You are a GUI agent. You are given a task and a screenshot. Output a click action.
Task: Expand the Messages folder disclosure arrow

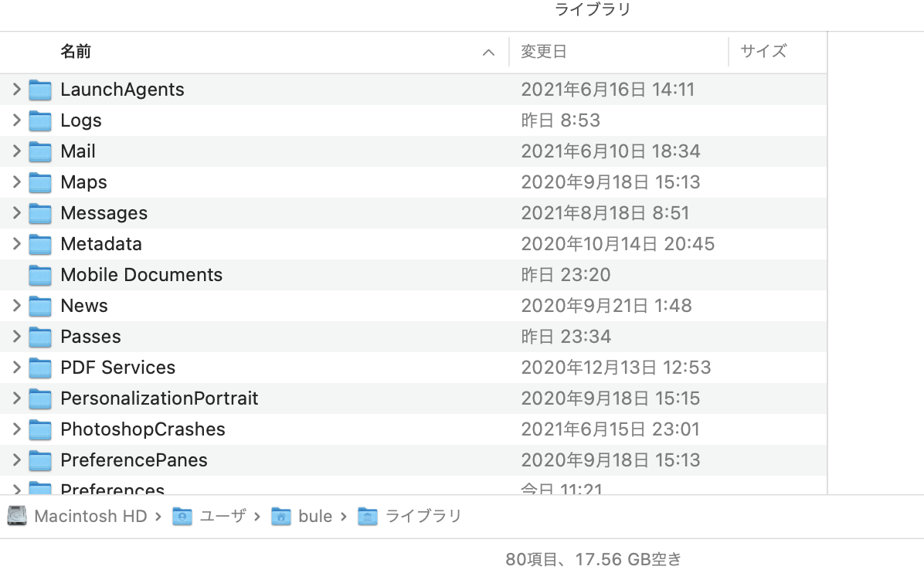[x=17, y=213]
